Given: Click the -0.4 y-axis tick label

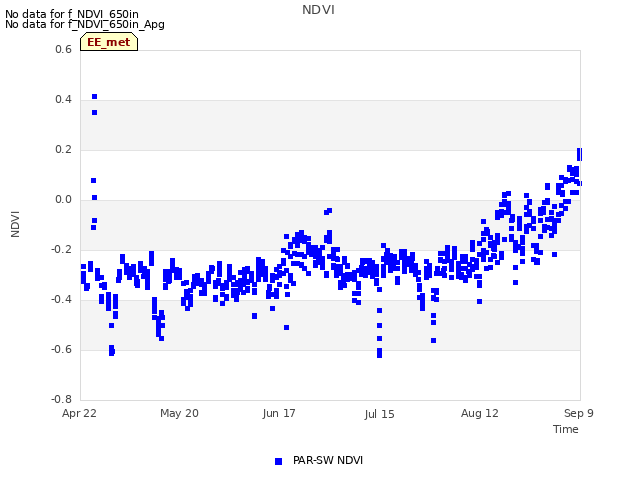Looking at the screenshot, I should coord(61,300).
